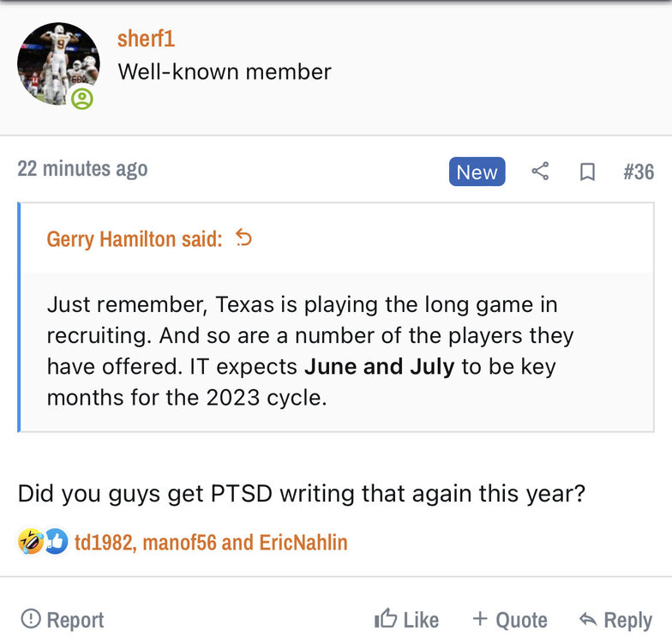
Task: View td1982's profile from reactions list
Action: point(103,542)
